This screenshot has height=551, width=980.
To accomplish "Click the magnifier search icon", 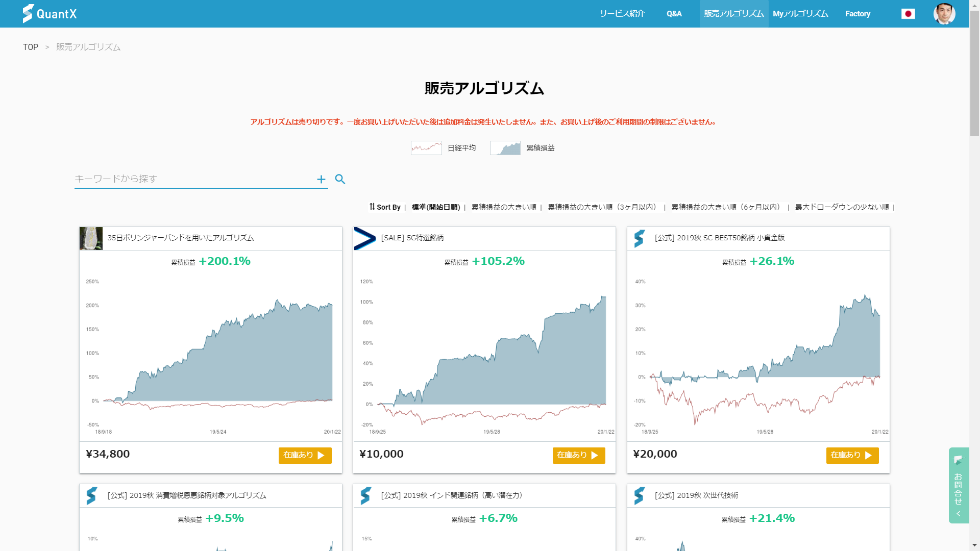I will pos(340,179).
